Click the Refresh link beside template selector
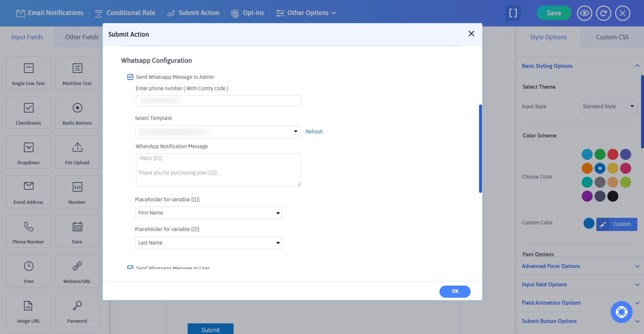This screenshot has height=334, width=644. pos(314,131)
